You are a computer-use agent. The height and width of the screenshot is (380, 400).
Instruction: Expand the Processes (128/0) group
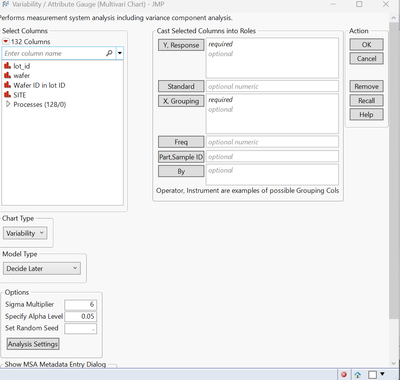click(8, 104)
